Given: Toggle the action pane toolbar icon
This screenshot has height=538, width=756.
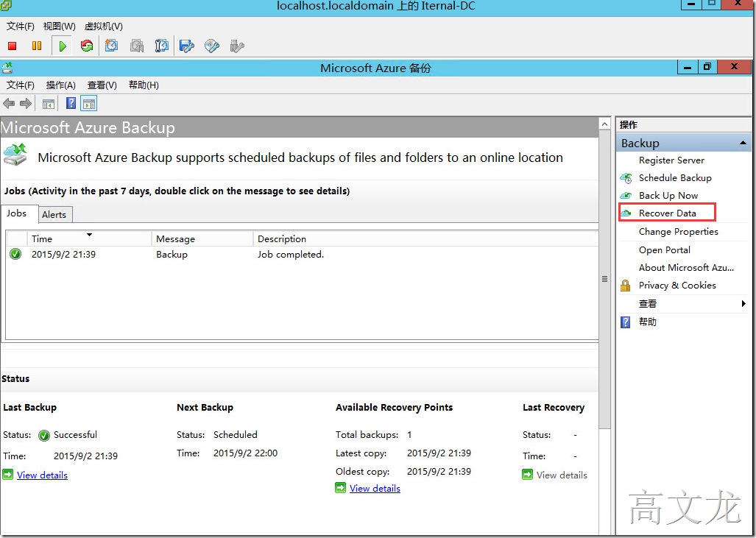Looking at the screenshot, I should [89, 104].
